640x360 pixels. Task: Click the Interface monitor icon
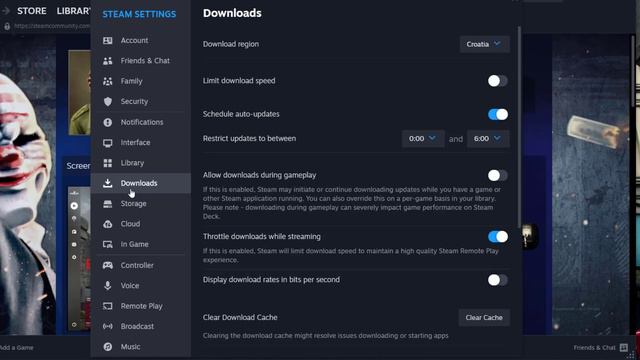108,142
